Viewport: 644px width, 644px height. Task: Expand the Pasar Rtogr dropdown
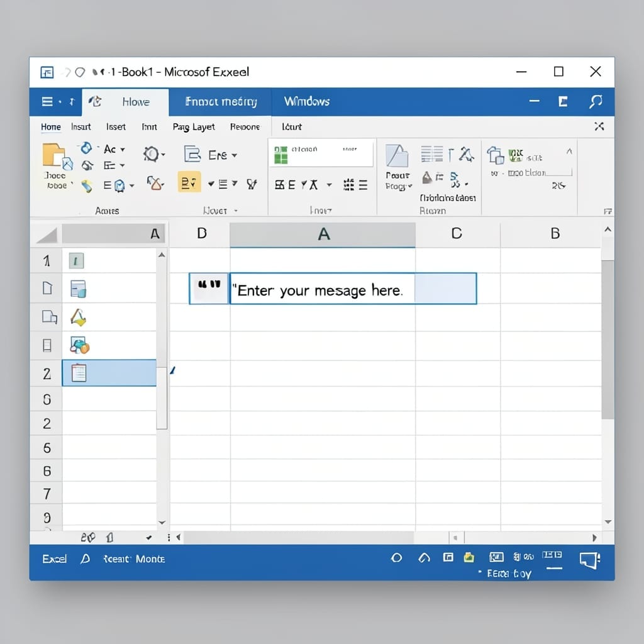pos(410,186)
